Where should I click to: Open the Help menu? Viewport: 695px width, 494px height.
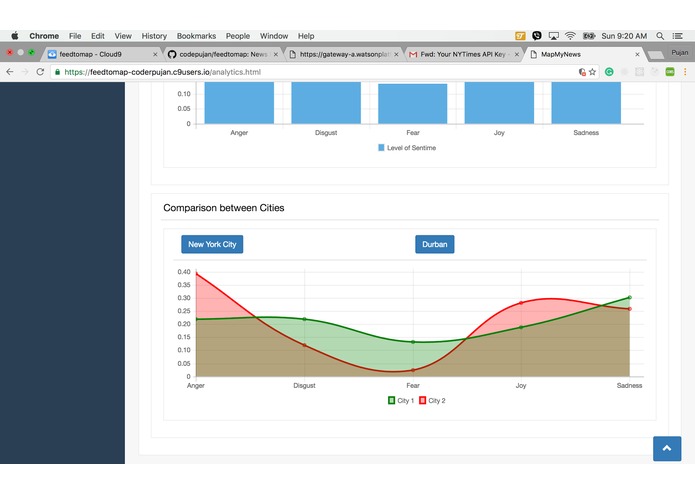point(306,36)
